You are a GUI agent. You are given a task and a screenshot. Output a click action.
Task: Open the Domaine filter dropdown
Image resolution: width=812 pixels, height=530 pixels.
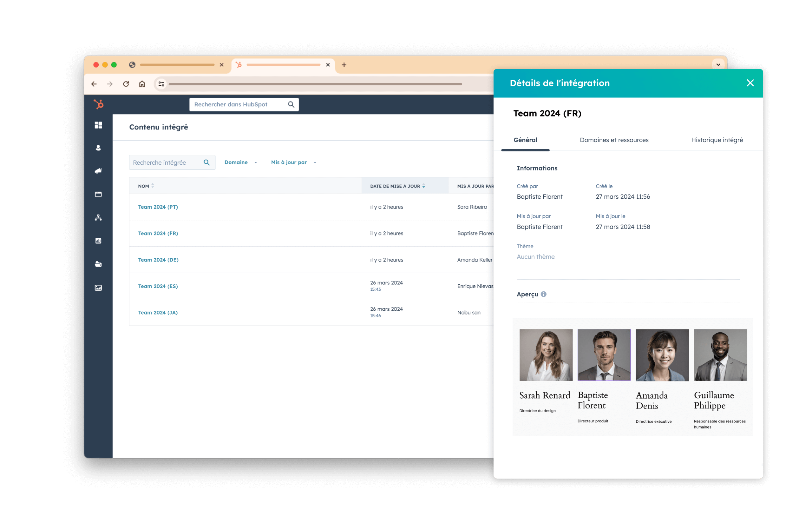click(241, 162)
